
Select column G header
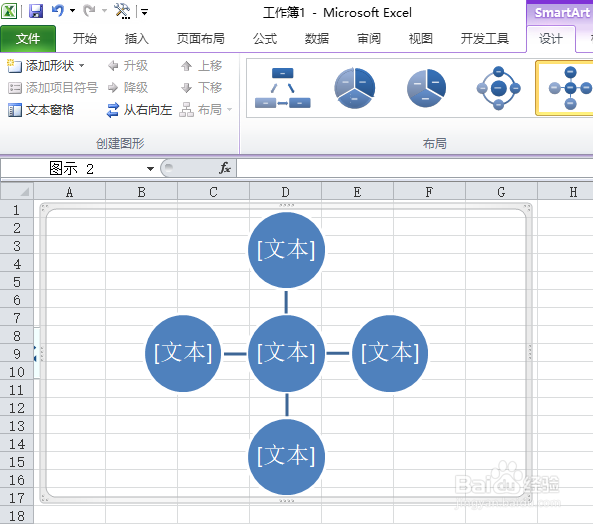point(501,192)
